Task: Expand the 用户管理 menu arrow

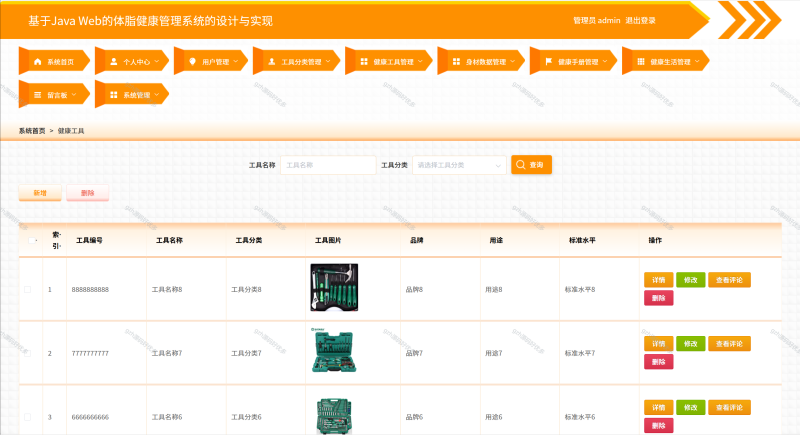Action: 236,62
